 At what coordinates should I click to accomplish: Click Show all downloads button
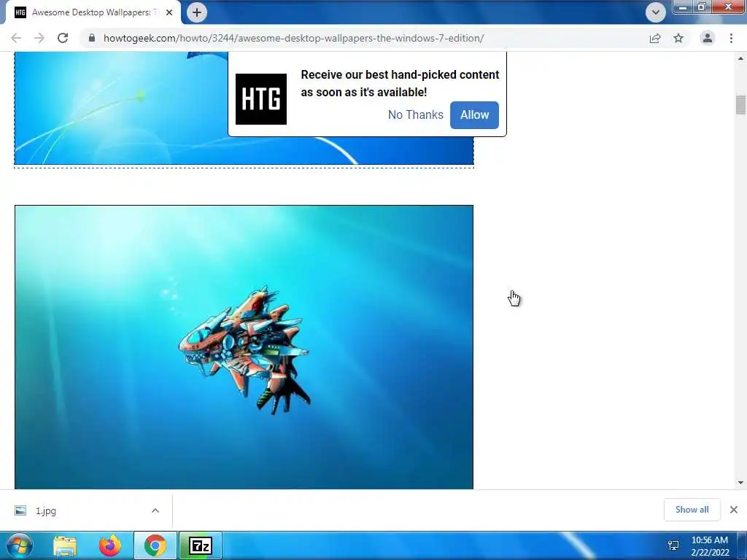692,510
